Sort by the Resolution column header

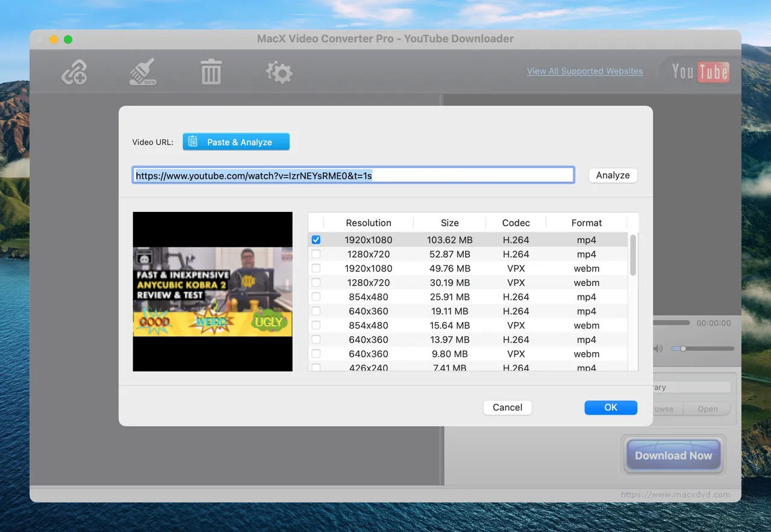pyautogui.click(x=369, y=223)
